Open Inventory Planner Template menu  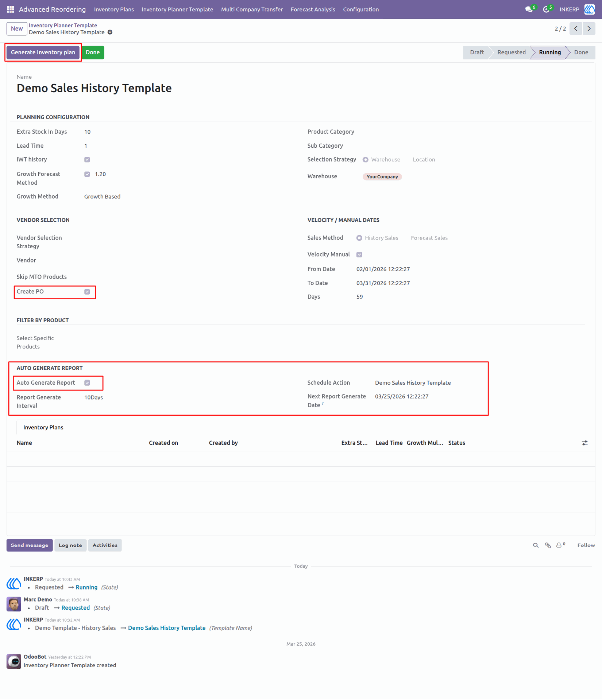(x=177, y=9)
